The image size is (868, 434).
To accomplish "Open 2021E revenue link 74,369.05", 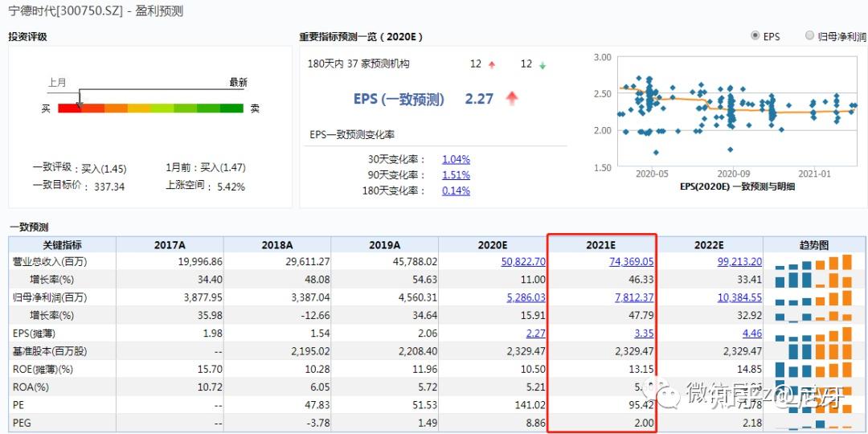I will click(x=631, y=261).
